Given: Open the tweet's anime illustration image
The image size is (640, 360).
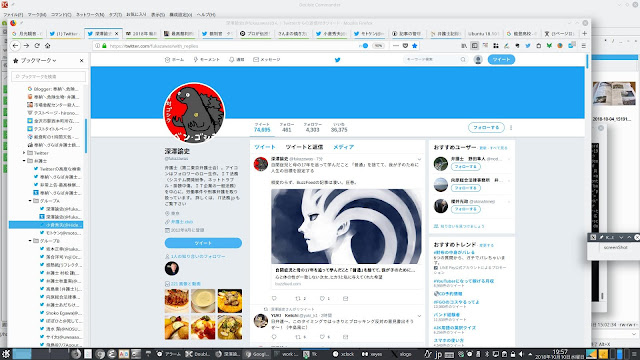Looking at the screenshot, I should 347,226.
